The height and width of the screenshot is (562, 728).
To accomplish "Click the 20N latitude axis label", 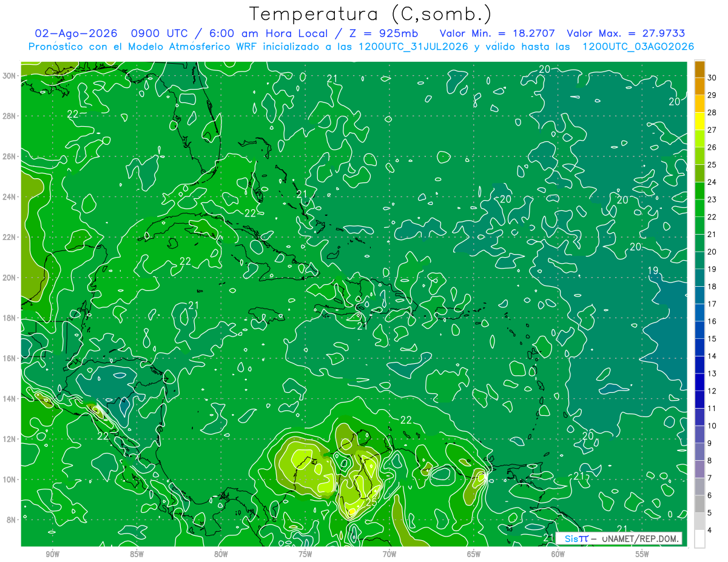I will [x=10, y=278].
